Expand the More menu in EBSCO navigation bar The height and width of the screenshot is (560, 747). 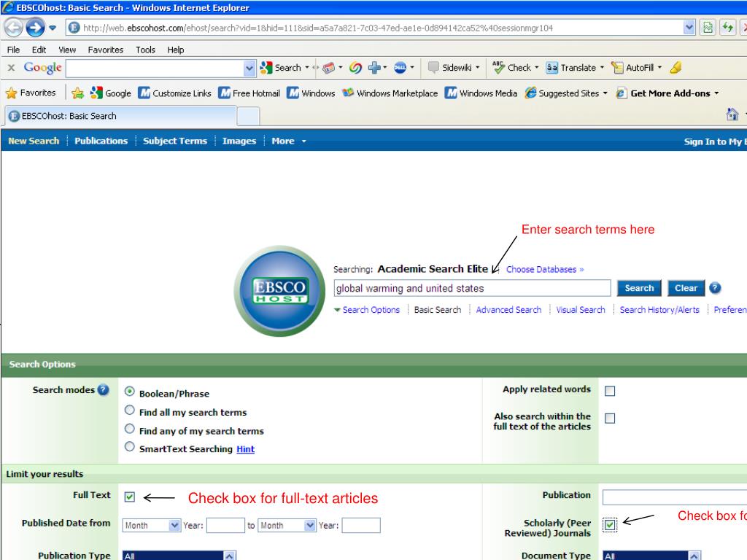pyautogui.click(x=289, y=141)
